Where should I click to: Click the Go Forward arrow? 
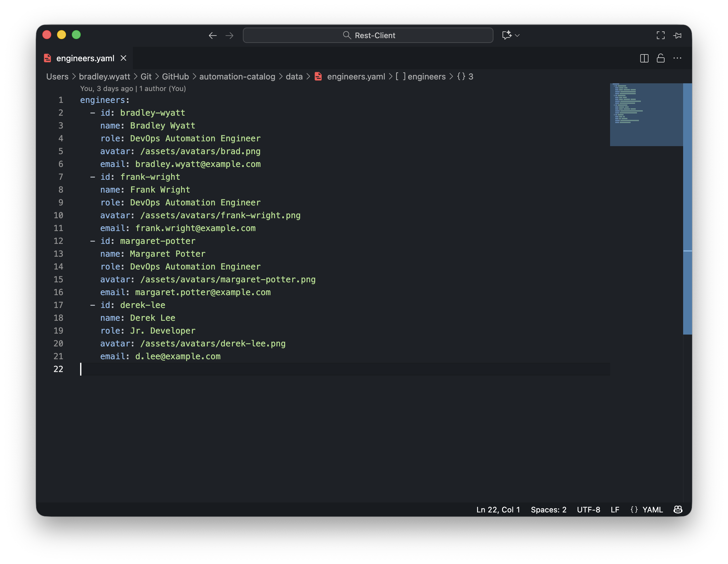pyautogui.click(x=229, y=35)
